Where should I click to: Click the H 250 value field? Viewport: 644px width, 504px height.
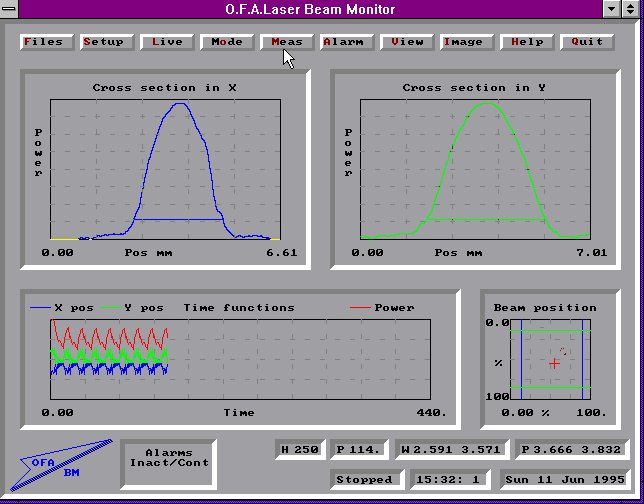tap(299, 450)
